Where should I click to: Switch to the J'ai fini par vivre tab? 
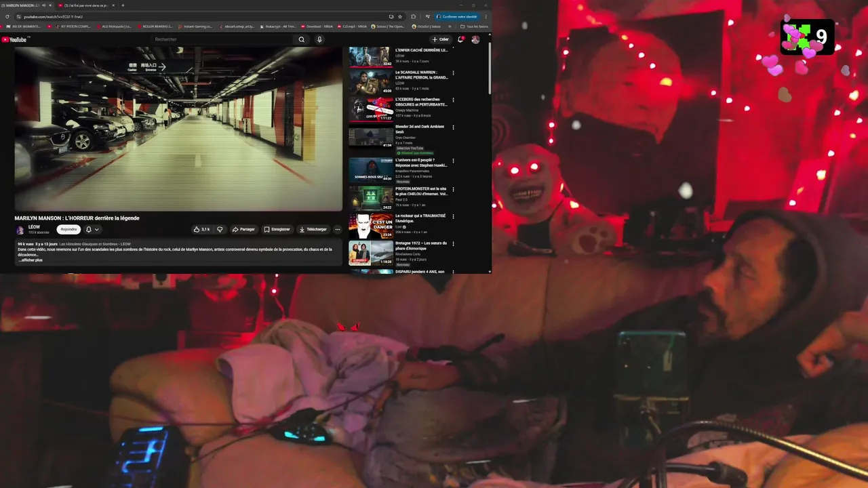pyautogui.click(x=87, y=5)
